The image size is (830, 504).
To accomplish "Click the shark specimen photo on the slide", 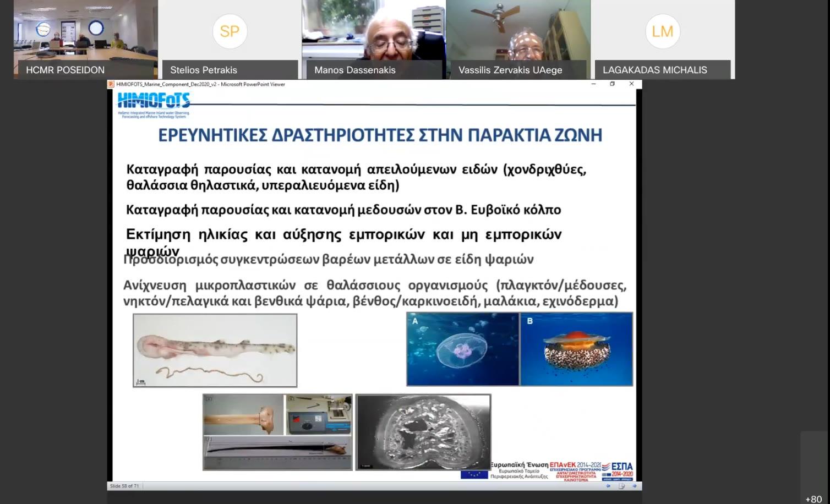I will click(214, 350).
